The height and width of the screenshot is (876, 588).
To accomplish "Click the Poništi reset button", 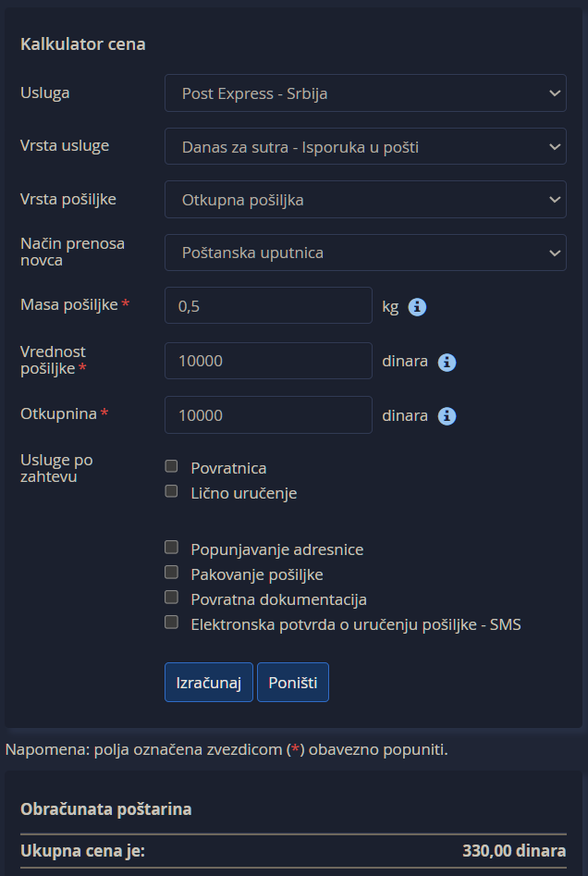I will 292,683.
